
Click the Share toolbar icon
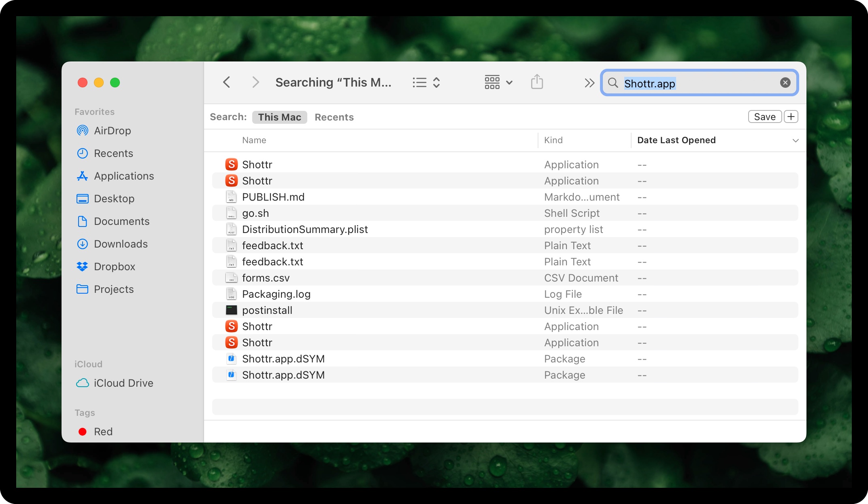(x=537, y=82)
